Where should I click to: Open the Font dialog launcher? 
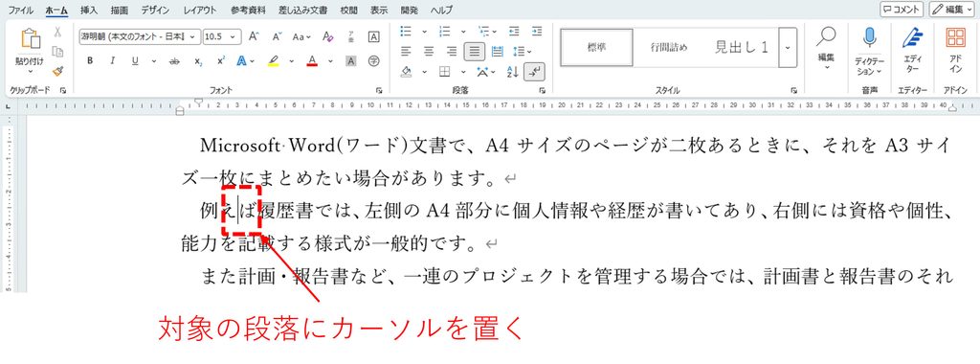click(x=379, y=91)
